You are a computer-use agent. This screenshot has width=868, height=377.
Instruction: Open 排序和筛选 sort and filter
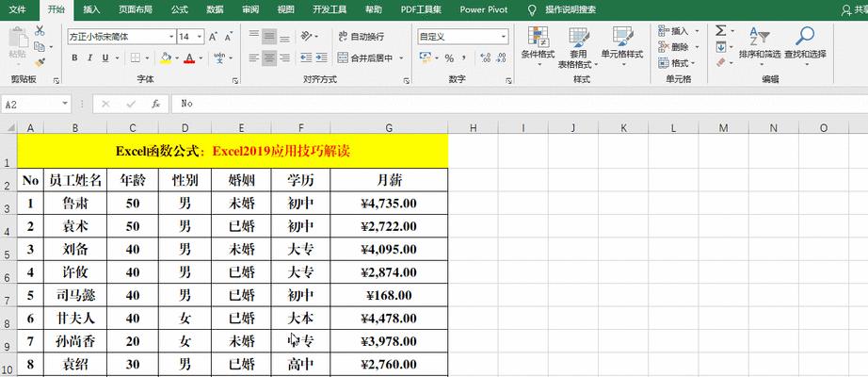pos(760,43)
